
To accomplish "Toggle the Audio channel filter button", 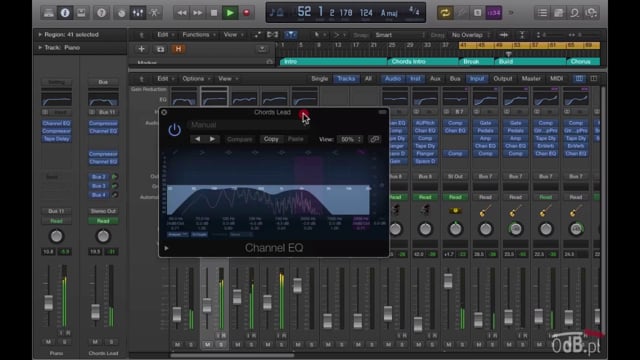I will tap(393, 78).
